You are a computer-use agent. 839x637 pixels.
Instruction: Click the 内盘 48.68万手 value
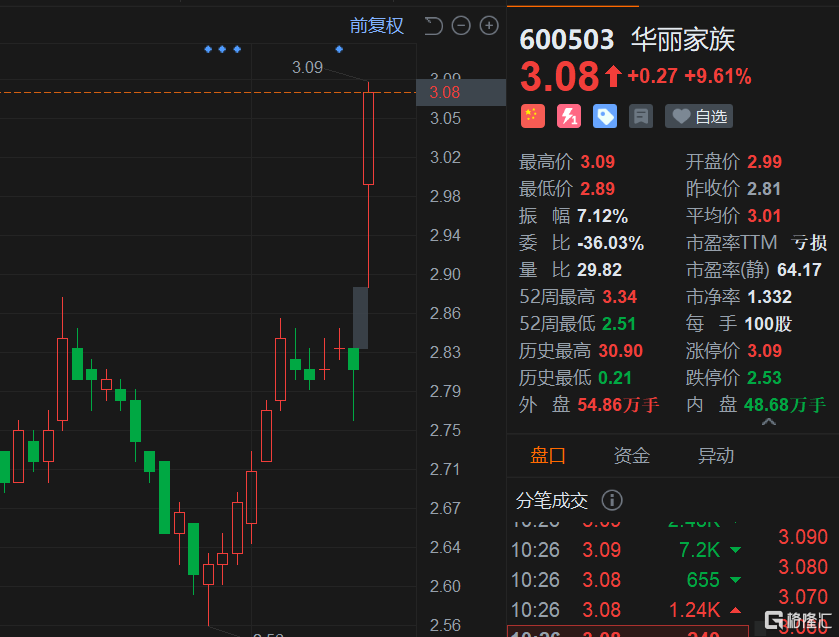click(x=784, y=405)
